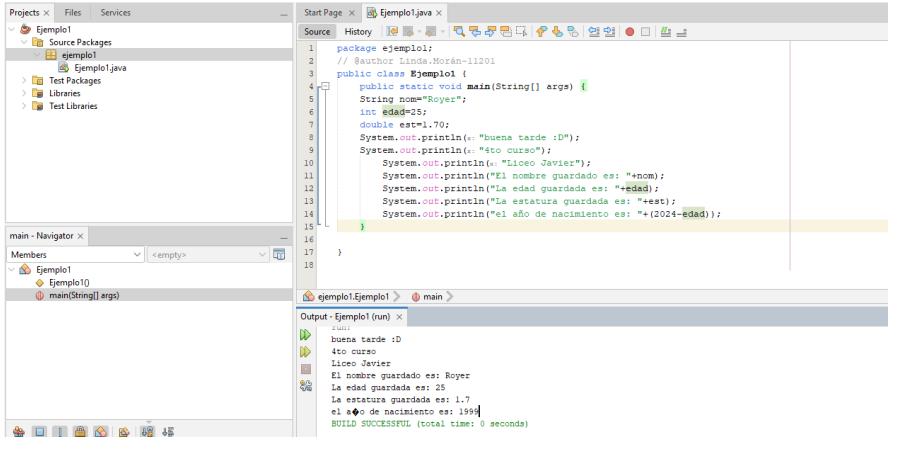Select main(String[] args) in Navigator
The image size is (901, 450).
[84, 295]
